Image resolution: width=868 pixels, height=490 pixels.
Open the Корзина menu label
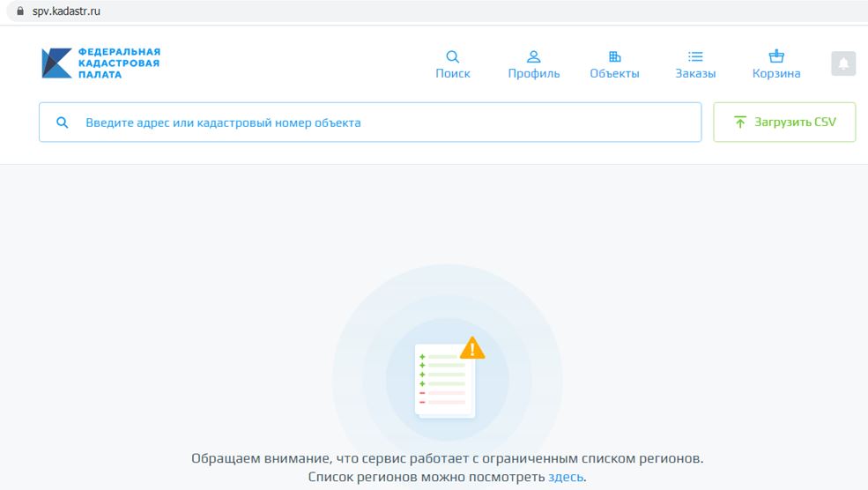click(x=776, y=74)
